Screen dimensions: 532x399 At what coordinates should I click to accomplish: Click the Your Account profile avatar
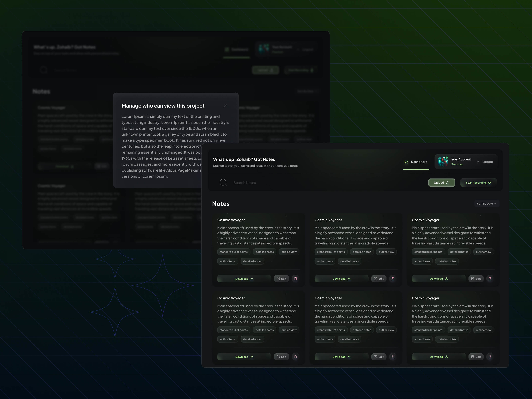point(443,162)
